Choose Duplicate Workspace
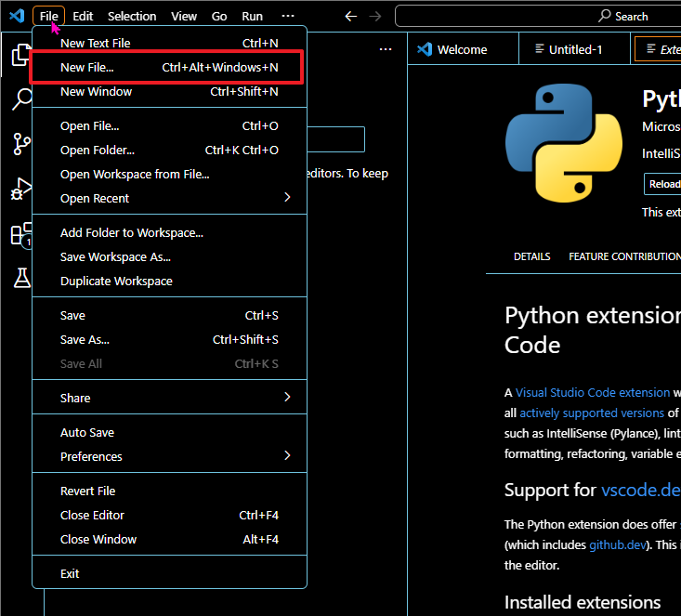The height and width of the screenshot is (616, 681). 169,282
